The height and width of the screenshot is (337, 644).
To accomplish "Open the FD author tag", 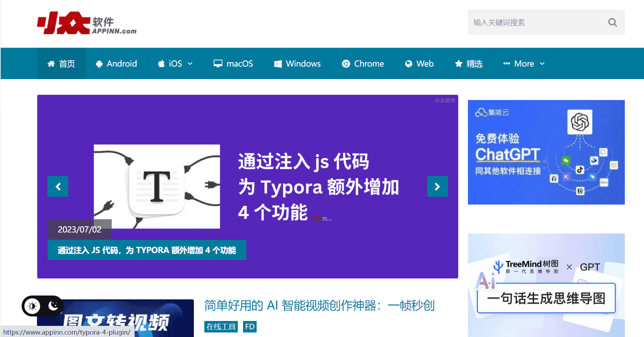I will coord(250,327).
